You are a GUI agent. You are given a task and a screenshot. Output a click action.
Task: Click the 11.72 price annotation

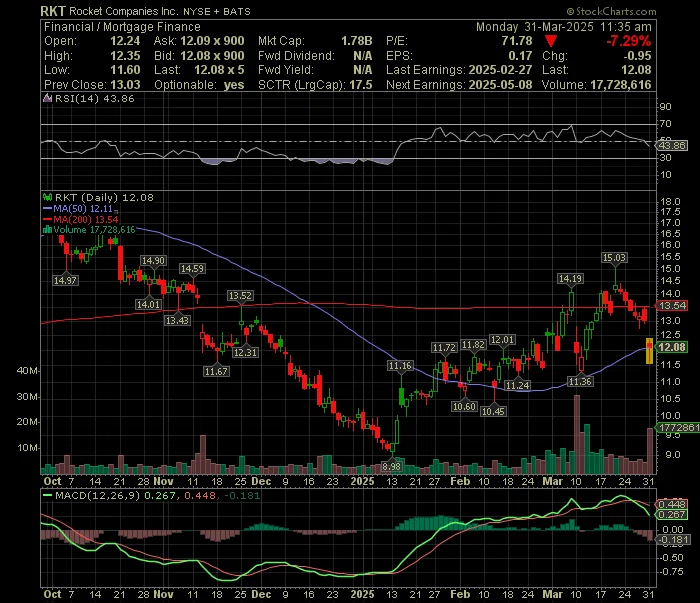444,348
